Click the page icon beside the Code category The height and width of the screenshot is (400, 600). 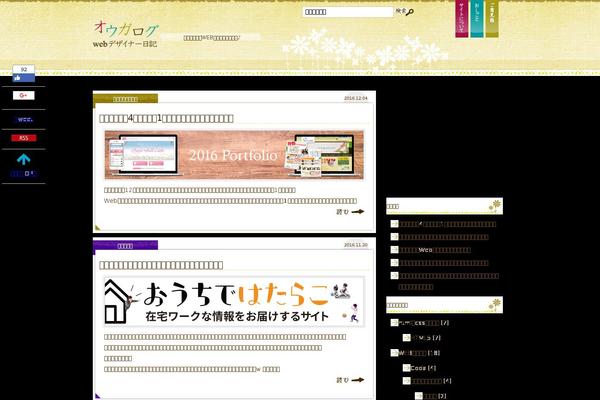pyautogui.click(x=406, y=368)
